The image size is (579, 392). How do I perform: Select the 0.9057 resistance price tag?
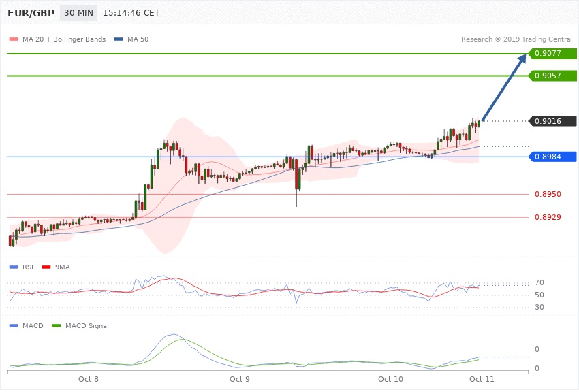[552, 76]
